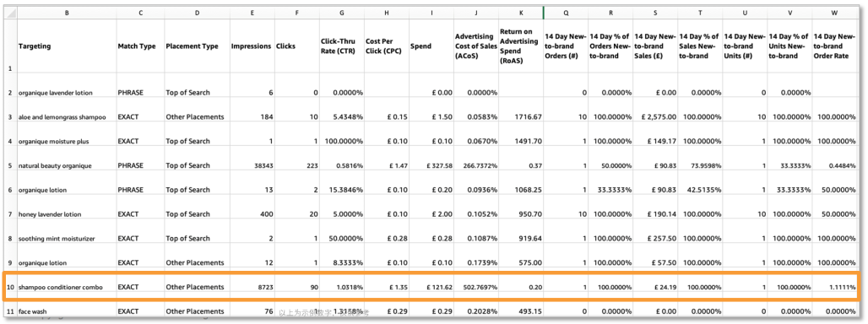The image size is (868, 324).
Task: Select the £ 2,575.00 new-to-brand sales cell
Action: pyautogui.click(x=655, y=116)
